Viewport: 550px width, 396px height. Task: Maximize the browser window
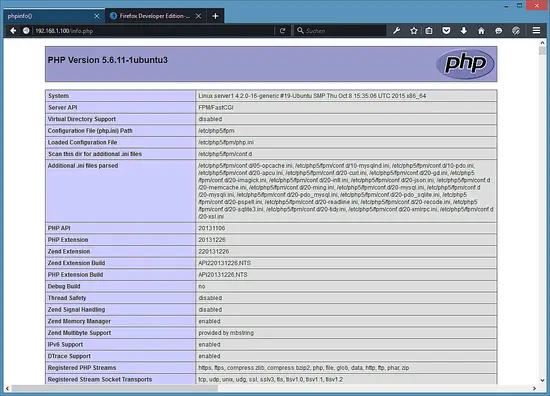pyautogui.click(x=519, y=6)
